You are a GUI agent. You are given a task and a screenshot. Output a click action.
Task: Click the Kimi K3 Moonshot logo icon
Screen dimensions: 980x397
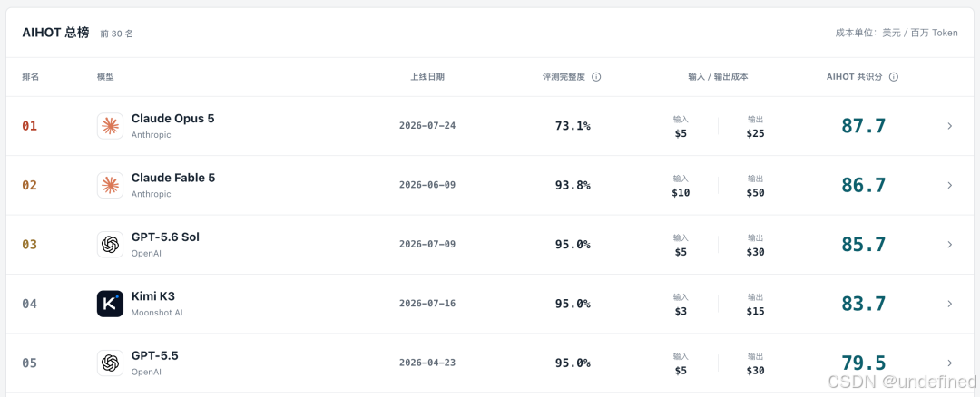coord(110,304)
